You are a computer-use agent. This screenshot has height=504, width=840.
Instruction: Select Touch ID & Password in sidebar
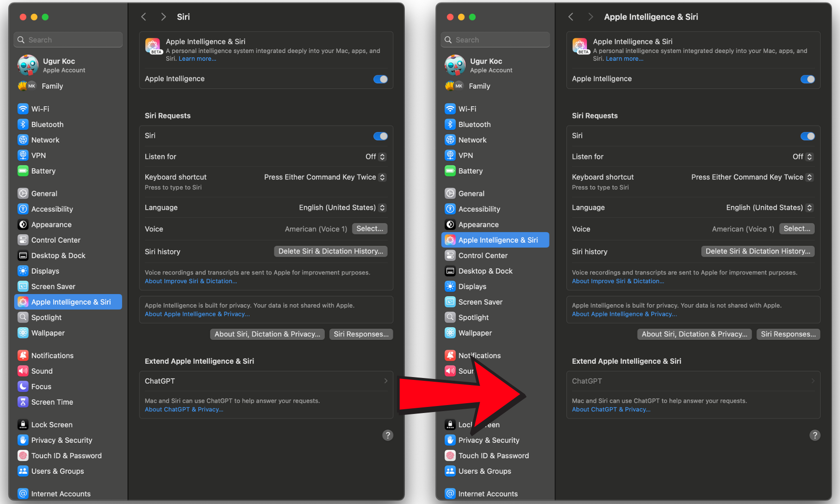click(66, 455)
